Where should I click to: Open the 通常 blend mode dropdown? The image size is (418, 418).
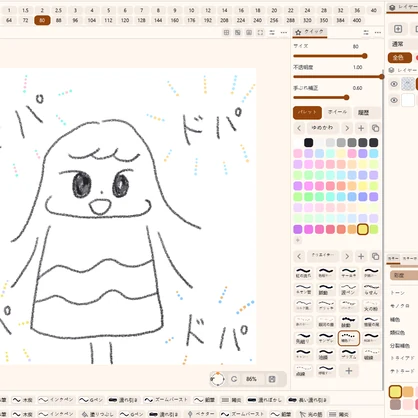click(x=403, y=44)
